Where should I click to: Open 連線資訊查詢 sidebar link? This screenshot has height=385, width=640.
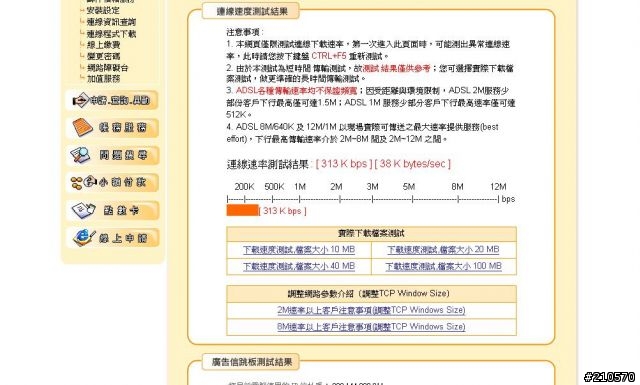tap(111, 22)
